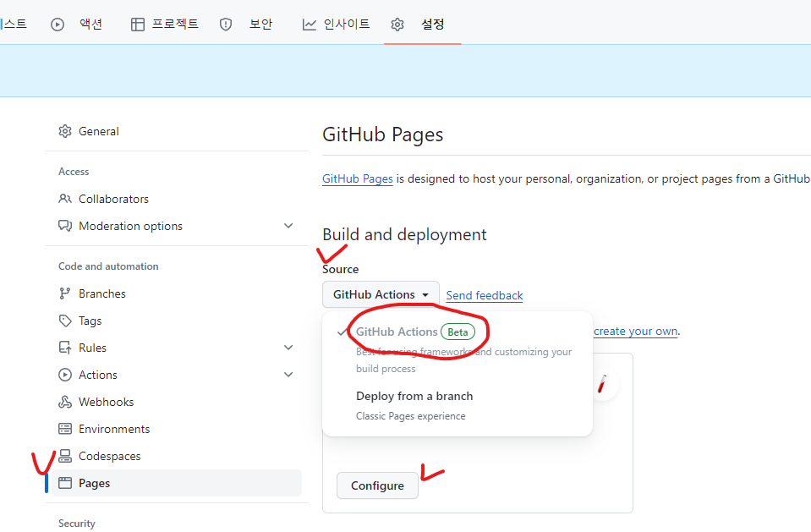
Task: Click the Source label text
Action: coord(340,269)
